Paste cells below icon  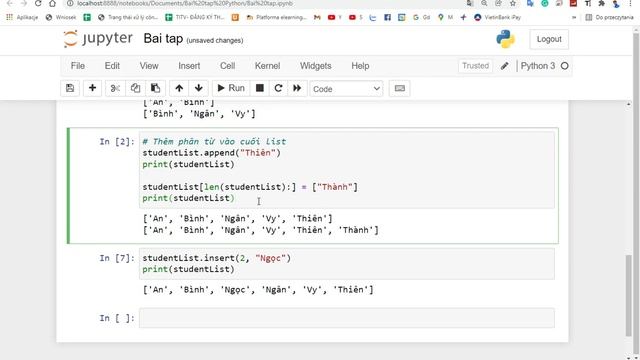[155, 88]
